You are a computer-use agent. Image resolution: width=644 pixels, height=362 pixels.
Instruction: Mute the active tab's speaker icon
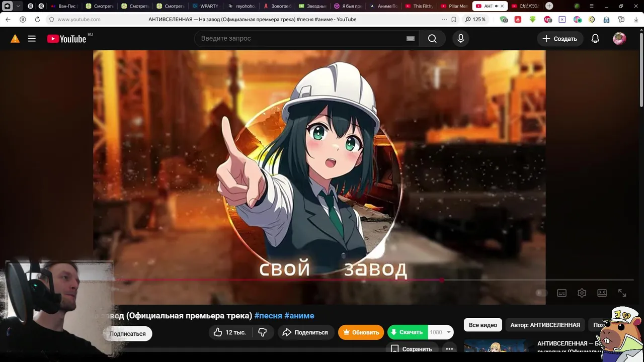496,6
